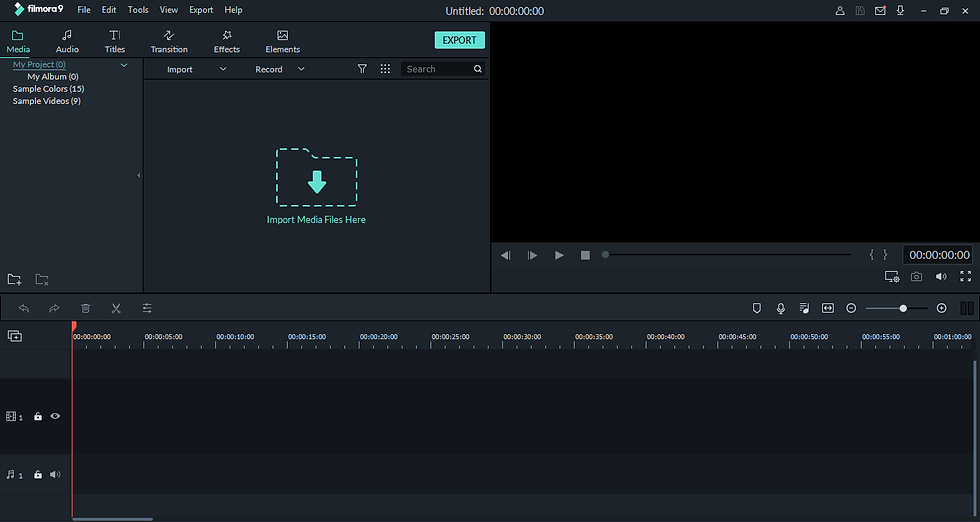
Task: Click the timeline at 00:00:30:00 mark
Action: (522, 337)
